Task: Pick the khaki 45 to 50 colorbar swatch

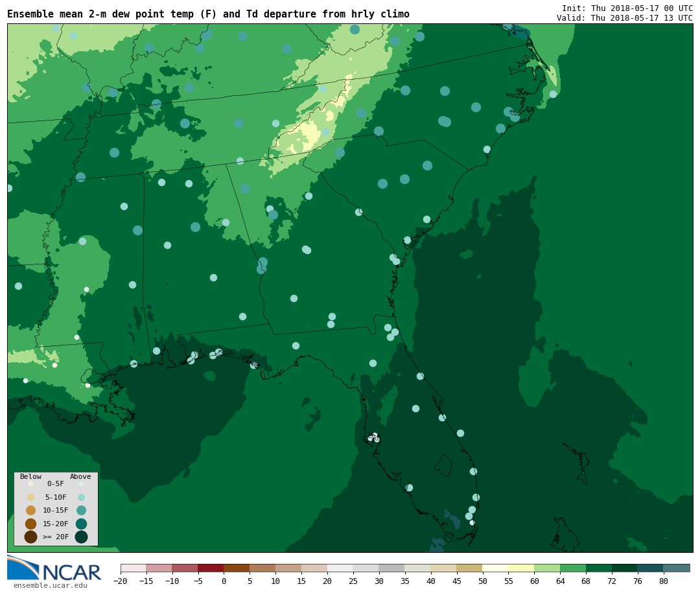Action: click(x=470, y=568)
